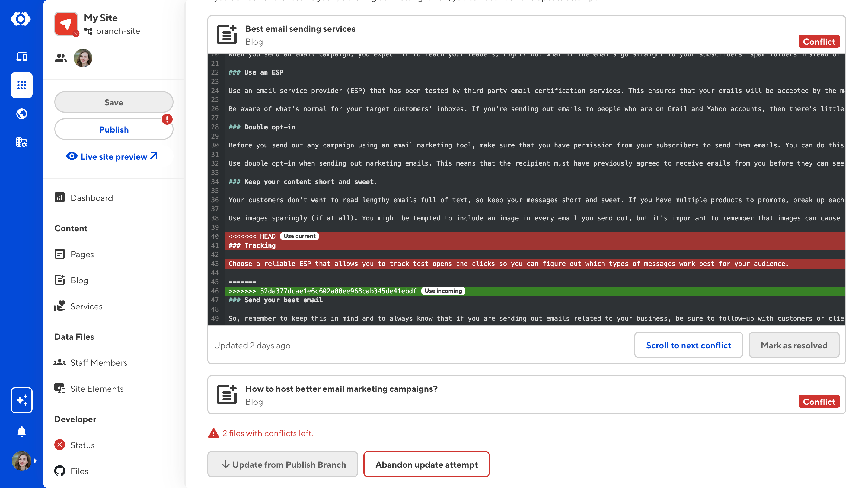Choose Use current for HEAD conflict
The width and height of the screenshot is (868, 488).
click(x=299, y=236)
